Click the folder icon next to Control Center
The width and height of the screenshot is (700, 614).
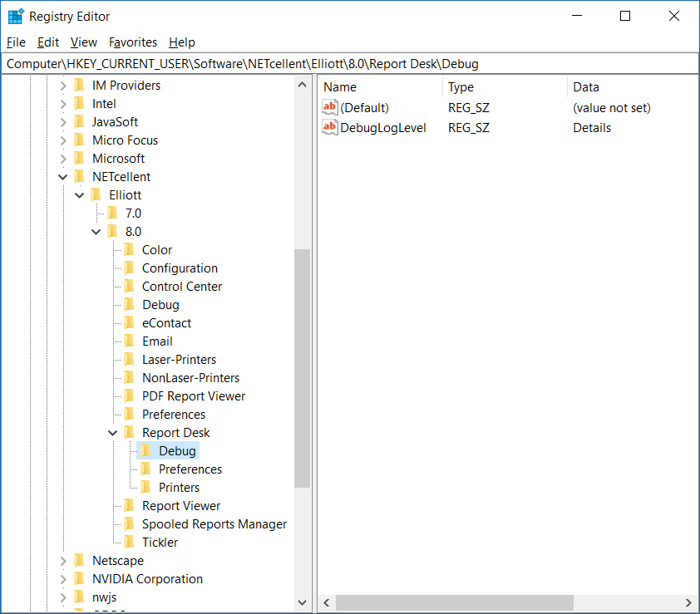130,286
